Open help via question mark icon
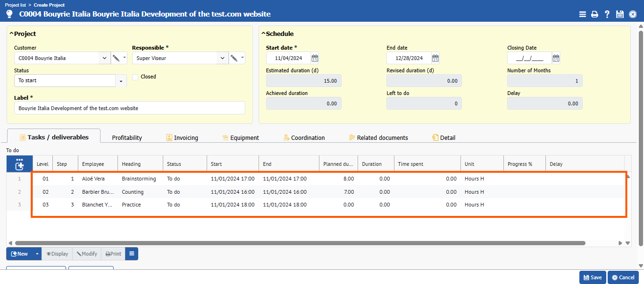This screenshot has height=284, width=644. 607,14
